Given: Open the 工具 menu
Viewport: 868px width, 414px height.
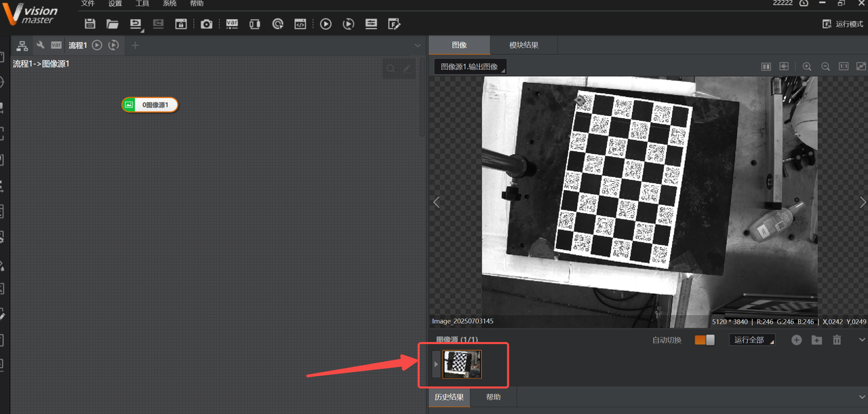Looking at the screenshot, I should coord(142,3).
